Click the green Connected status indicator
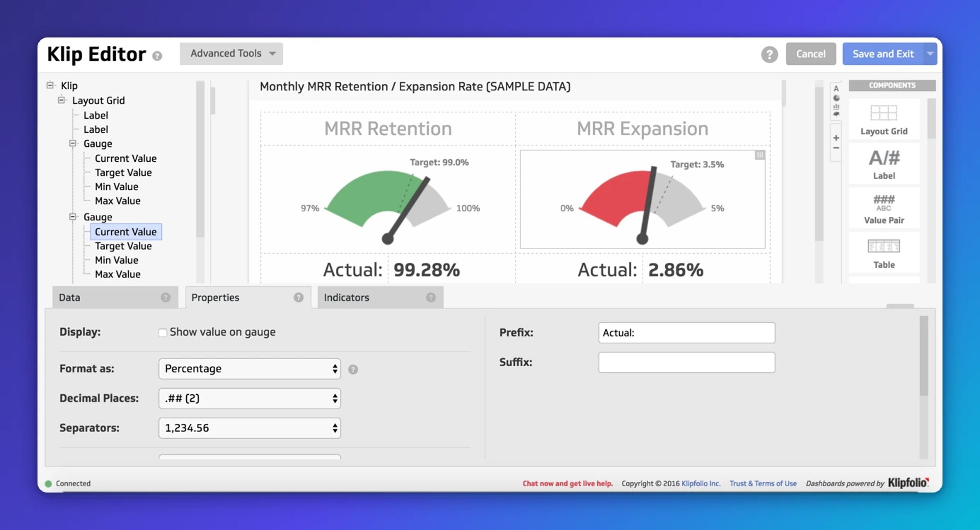 [x=48, y=484]
